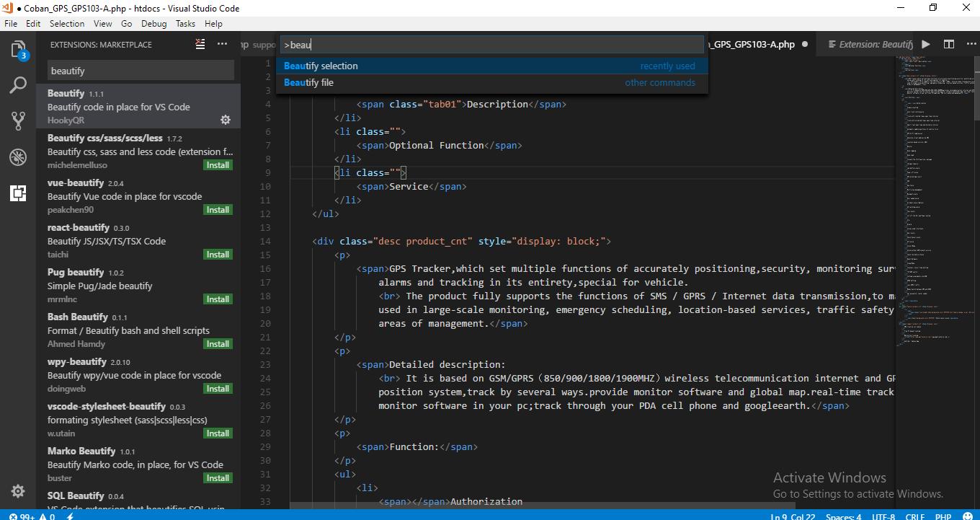Open the Explorer view in activity bar
Screen dimensions: 980x520
tap(18, 49)
